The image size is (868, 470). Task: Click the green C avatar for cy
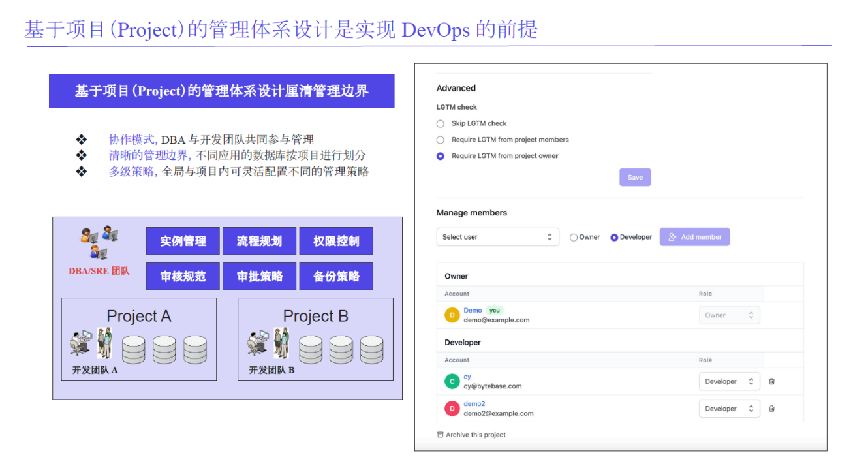click(452, 381)
